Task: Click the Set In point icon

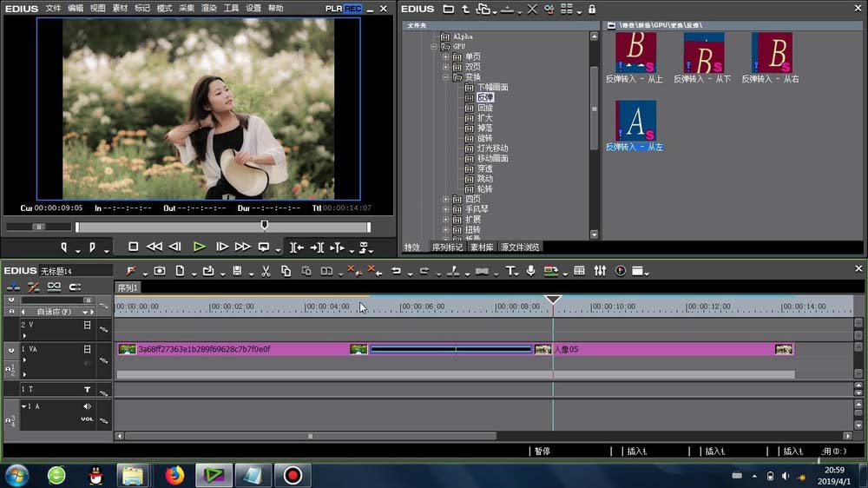Action: pyautogui.click(x=63, y=247)
